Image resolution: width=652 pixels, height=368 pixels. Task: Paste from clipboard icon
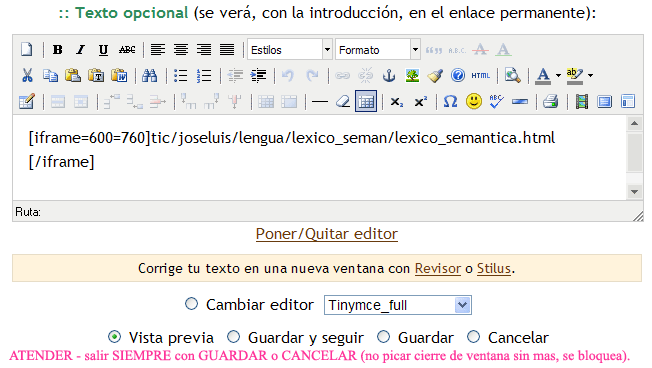[x=73, y=76]
